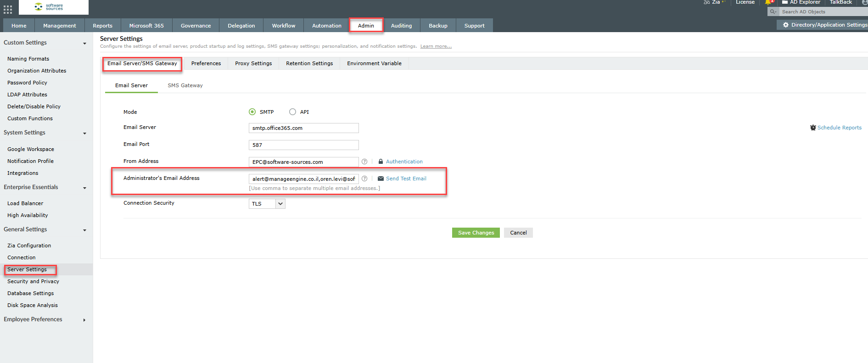Click the Directory/Application Settings gear icon
The image size is (868, 363).
pyautogui.click(x=785, y=25)
